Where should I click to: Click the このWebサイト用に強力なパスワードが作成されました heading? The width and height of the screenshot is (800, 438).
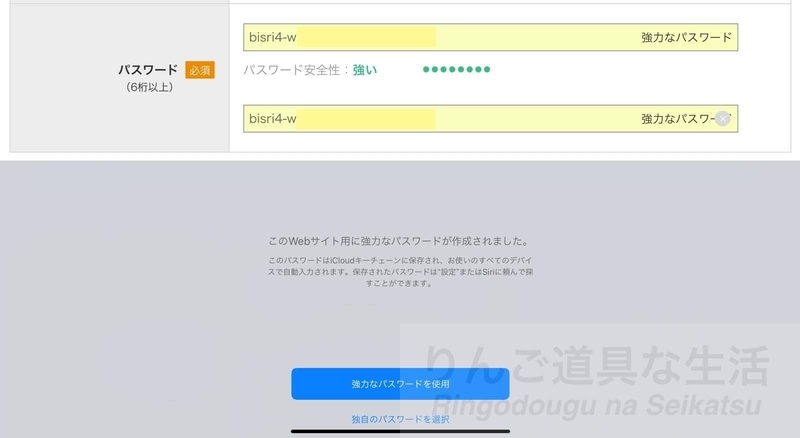399,241
